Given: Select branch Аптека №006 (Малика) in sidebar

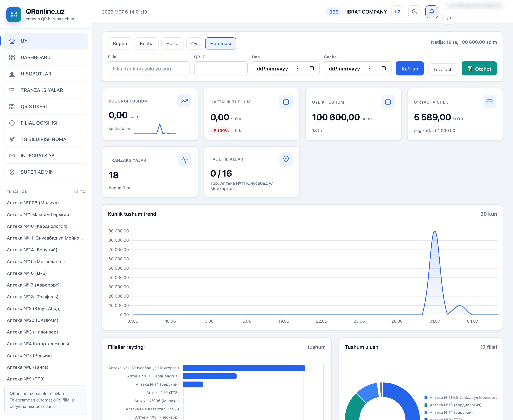Looking at the screenshot, I should pos(33,203).
